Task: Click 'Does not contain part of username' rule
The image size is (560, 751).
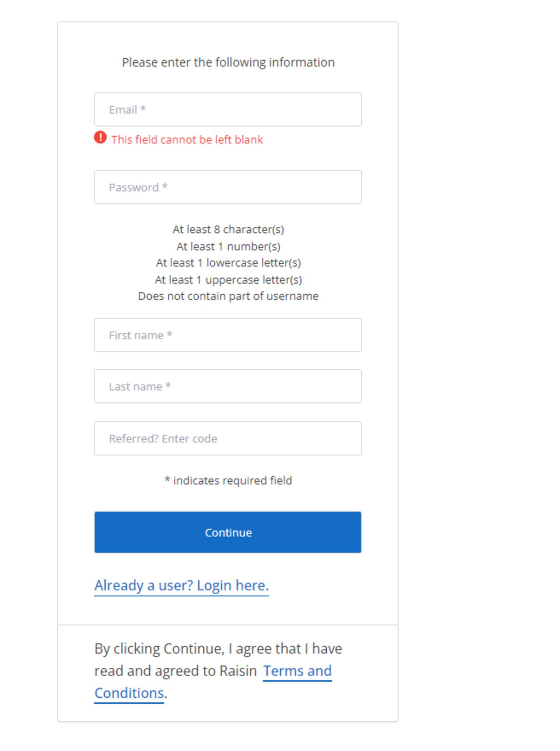Action: click(228, 296)
